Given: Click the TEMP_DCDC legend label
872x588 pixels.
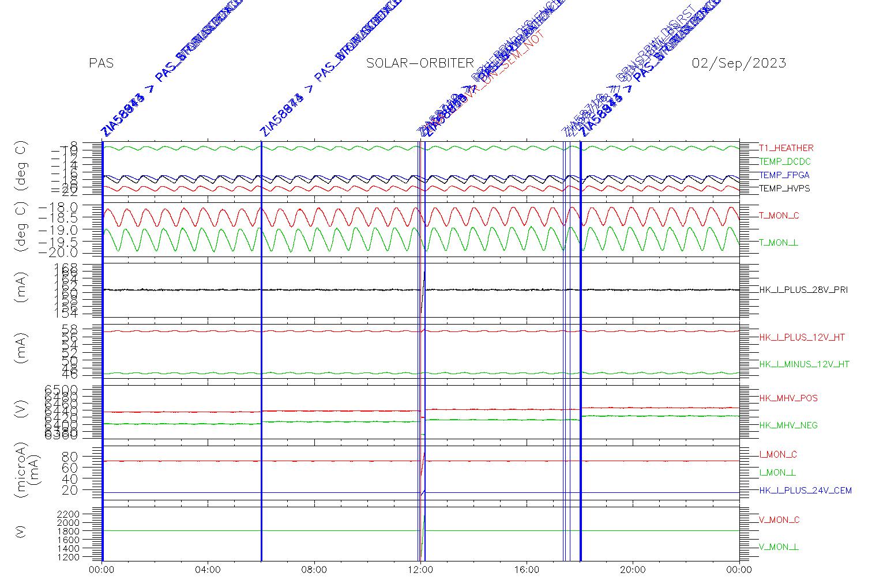Looking at the screenshot, I should point(784,162).
